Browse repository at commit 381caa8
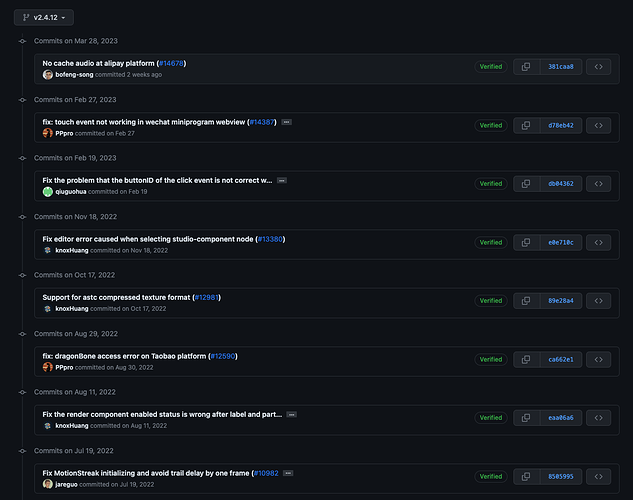Viewport: 633px width, 500px height. pyautogui.click(x=598, y=67)
